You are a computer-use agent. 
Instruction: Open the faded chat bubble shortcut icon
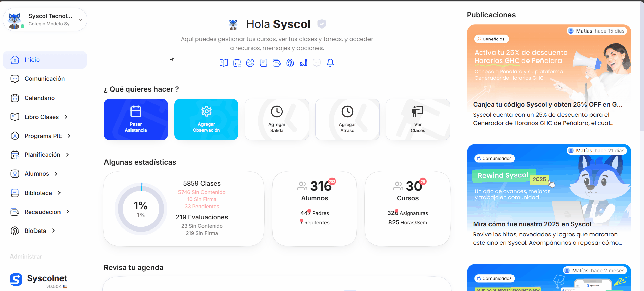(317, 63)
